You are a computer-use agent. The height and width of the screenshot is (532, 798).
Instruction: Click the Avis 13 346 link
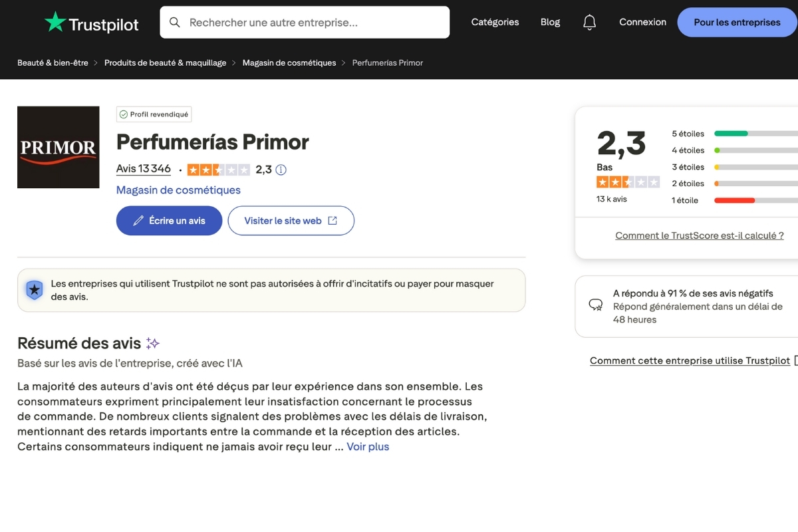click(143, 168)
